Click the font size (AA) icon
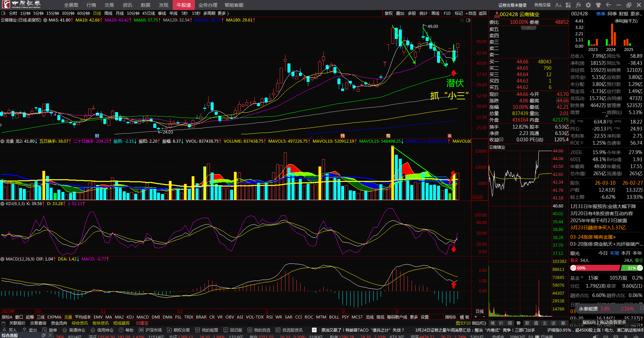The height and width of the screenshot is (338, 644). pyautogui.click(x=558, y=5)
